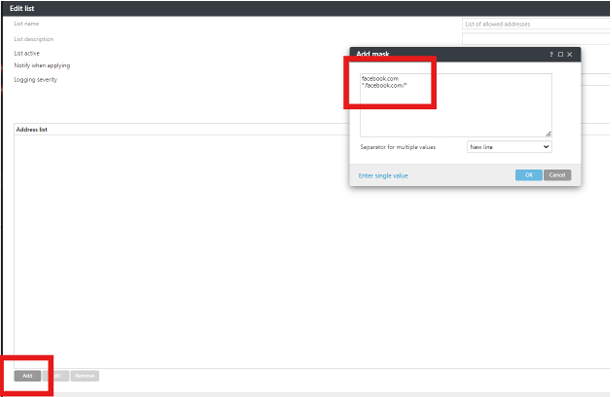Viewport: 612px width, 397px height.
Task: Close the Add mask dialog
Action: [570, 55]
